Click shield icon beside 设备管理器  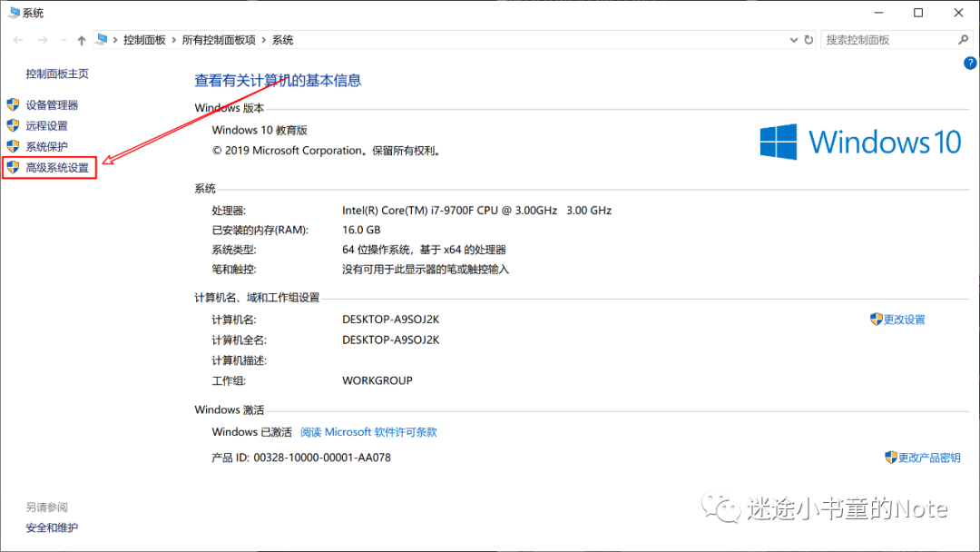click(x=13, y=104)
